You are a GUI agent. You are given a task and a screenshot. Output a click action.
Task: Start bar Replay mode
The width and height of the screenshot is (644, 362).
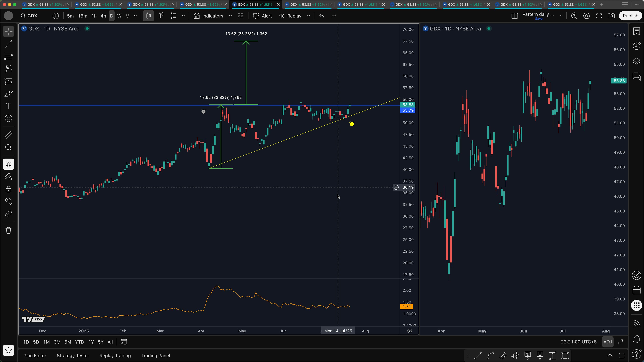(x=290, y=16)
